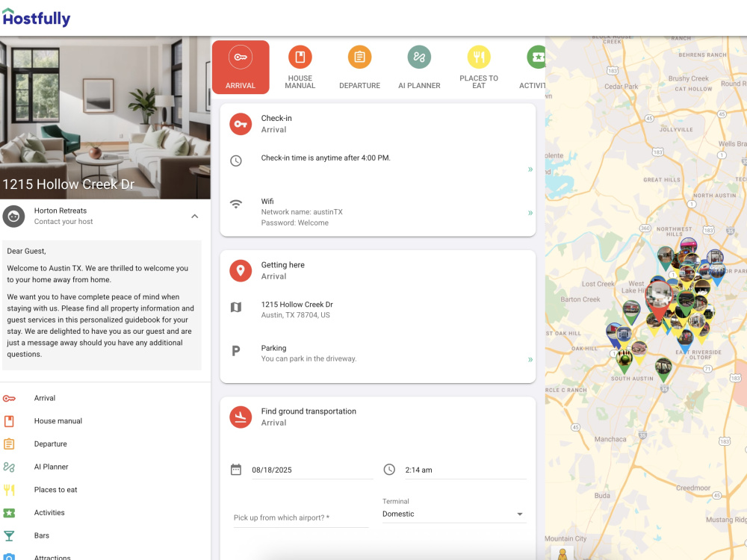This screenshot has height=560, width=747.
Task: Click the Places to eat fork icon in sidebar
Action: tap(9, 490)
